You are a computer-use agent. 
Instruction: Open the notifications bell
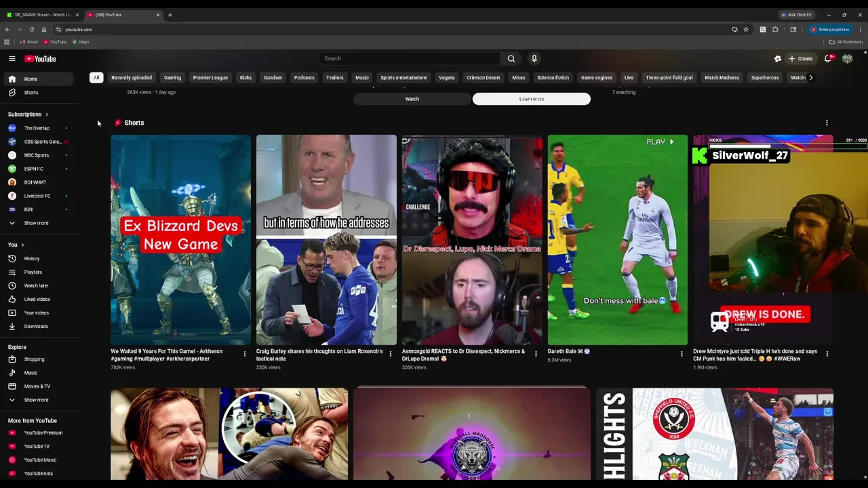828,59
